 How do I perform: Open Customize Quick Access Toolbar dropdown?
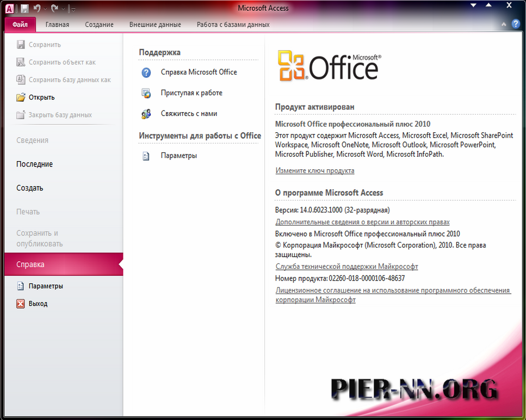[x=73, y=9]
